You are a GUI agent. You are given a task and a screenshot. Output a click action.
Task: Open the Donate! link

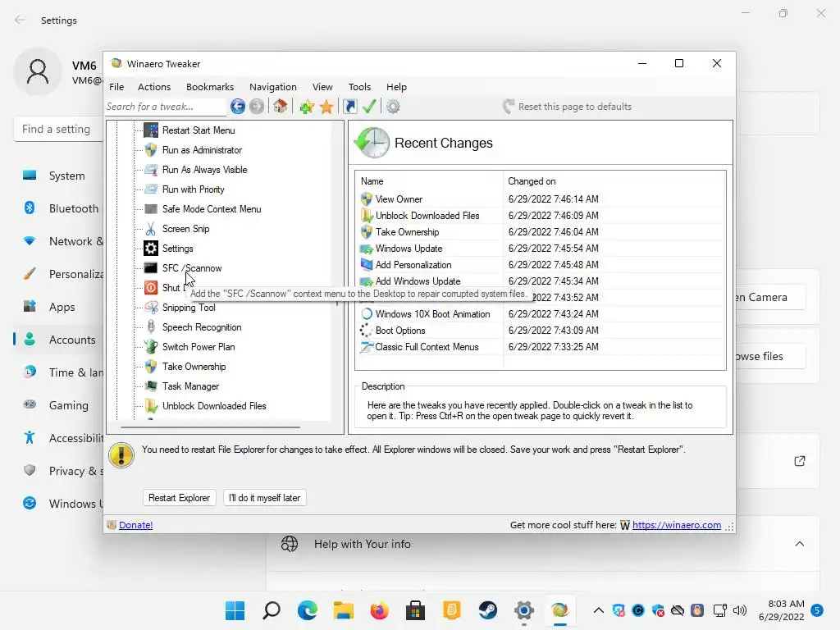click(x=135, y=525)
